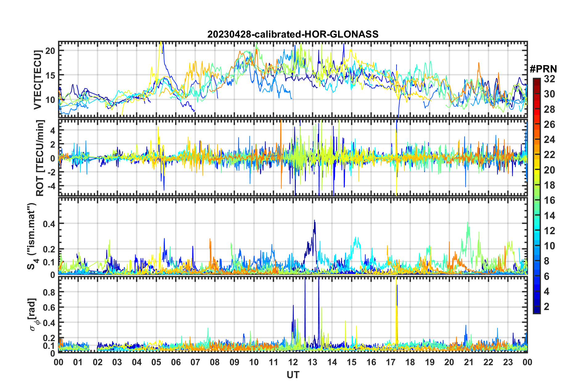
Task: Click the colorbar tick label 14
Action: [549, 216]
